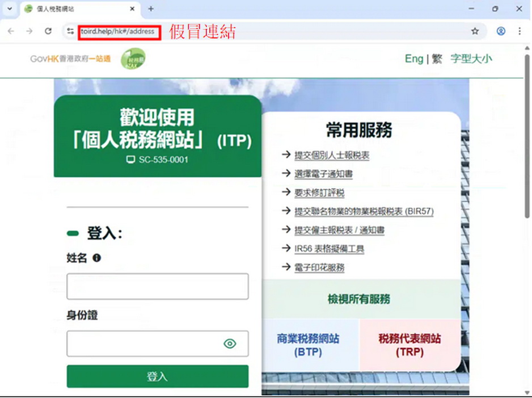Image resolution: width=532 pixels, height=398 pixels.
Task: Open 商業稅務網站 (BTP) tile
Action: coord(308,345)
